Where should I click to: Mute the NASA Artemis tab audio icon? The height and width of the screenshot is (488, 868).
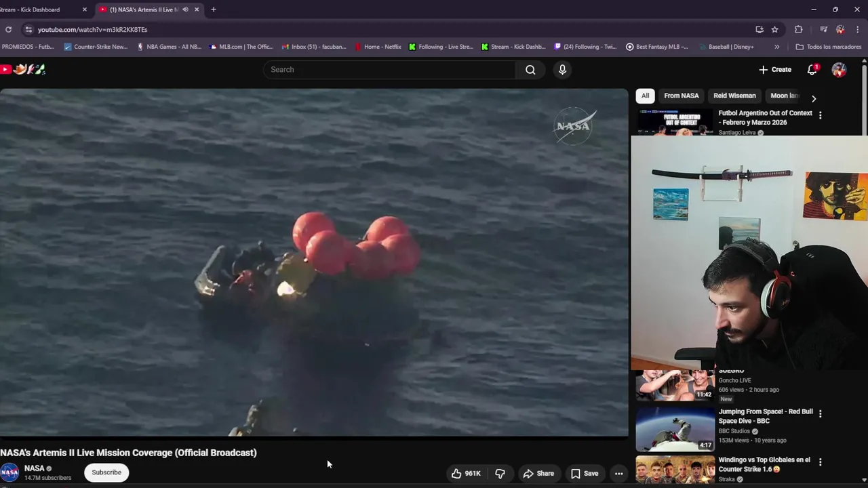click(x=185, y=9)
